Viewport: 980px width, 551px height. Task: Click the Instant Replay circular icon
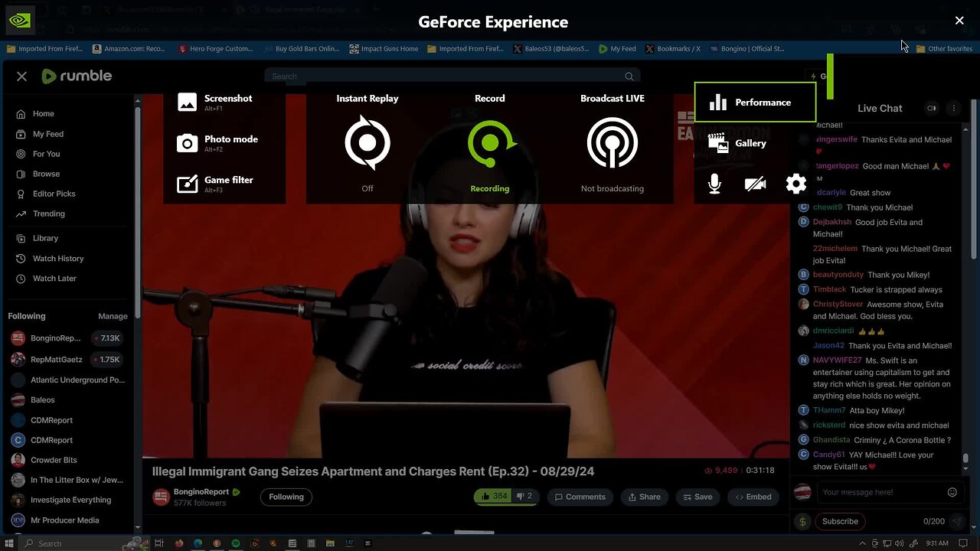coord(367,142)
